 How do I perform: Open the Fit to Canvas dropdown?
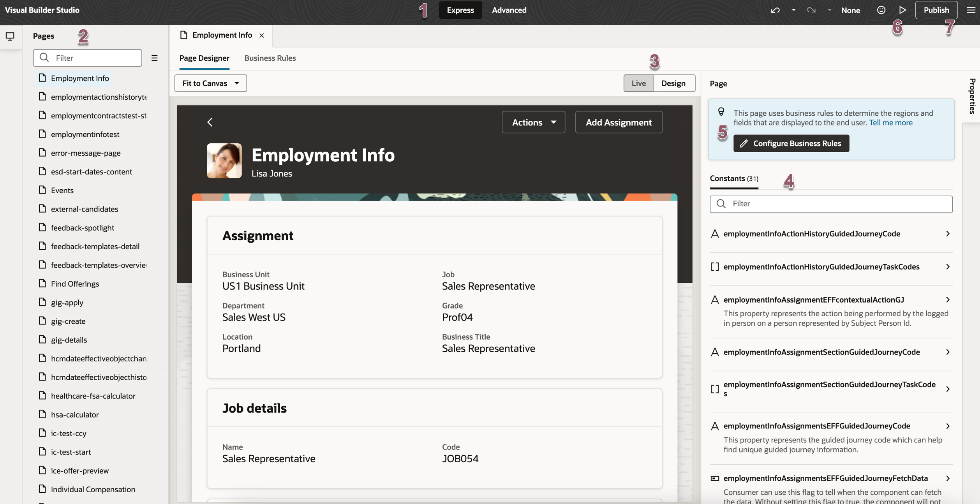[211, 83]
